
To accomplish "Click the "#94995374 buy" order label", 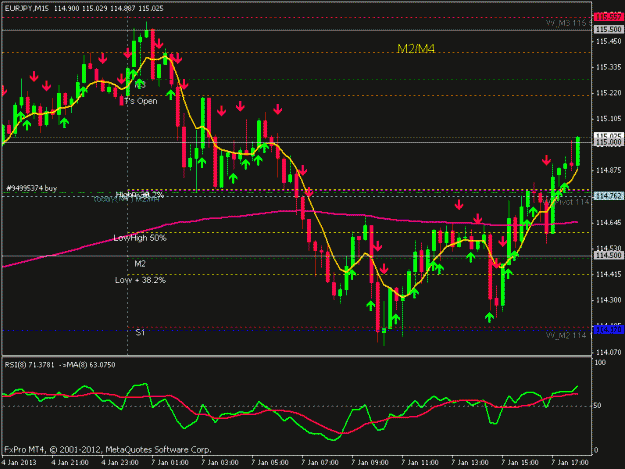I will click(31, 188).
